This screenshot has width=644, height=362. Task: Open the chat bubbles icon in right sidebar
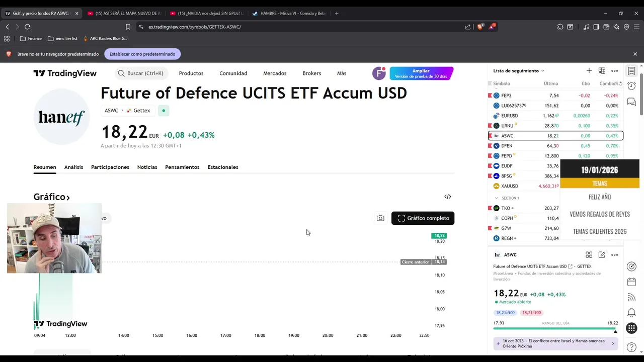[x=631, y=102]
